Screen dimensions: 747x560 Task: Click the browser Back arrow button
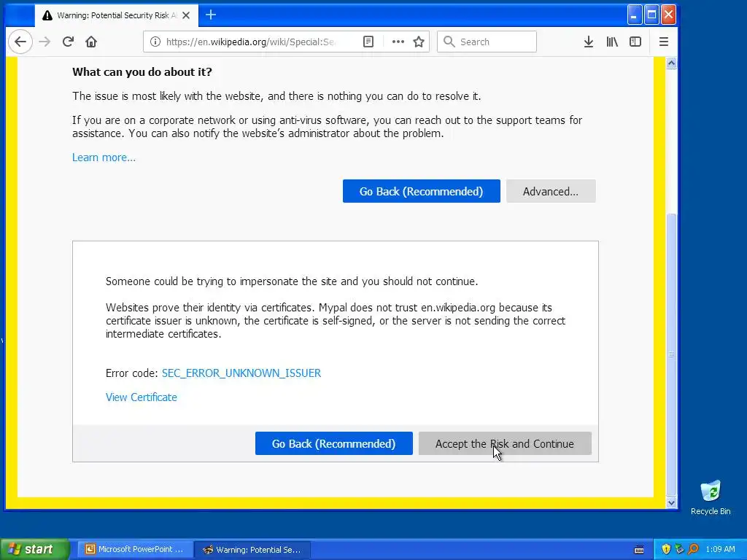(x=20, y=42)
